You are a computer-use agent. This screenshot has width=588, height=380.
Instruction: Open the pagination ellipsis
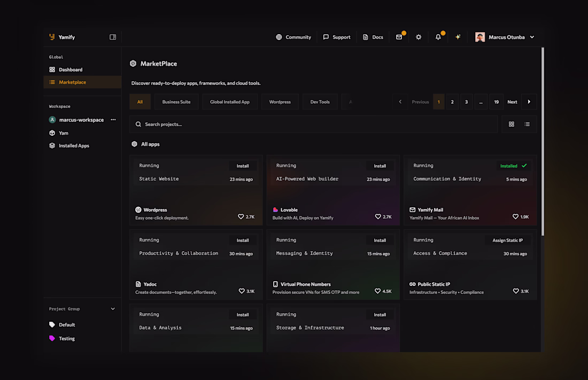(x=481, y=102)
